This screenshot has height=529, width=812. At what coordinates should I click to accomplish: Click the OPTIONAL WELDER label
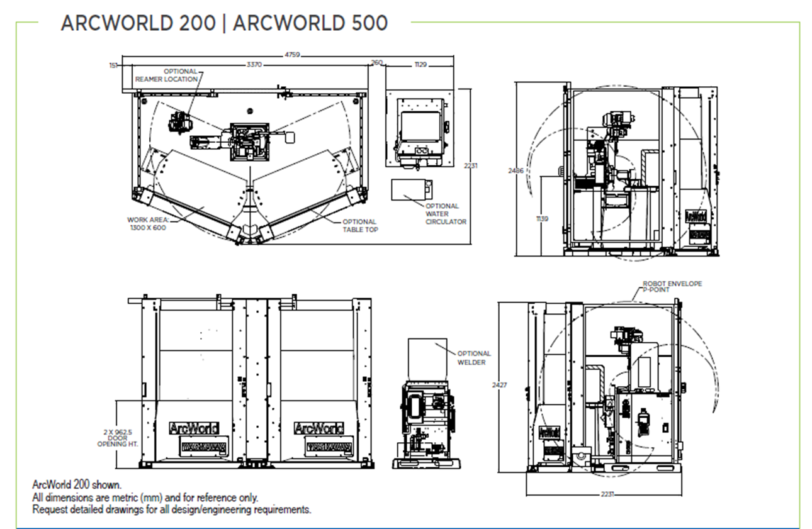pos(474,357)
